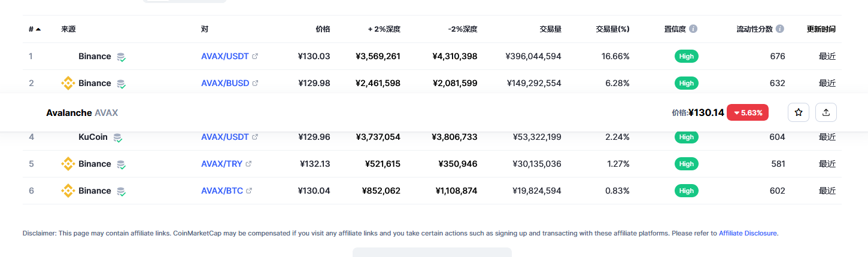Open the AVAX/BUSD pair link
Viewport: 868px width, 257px height.
click(225, 83)
